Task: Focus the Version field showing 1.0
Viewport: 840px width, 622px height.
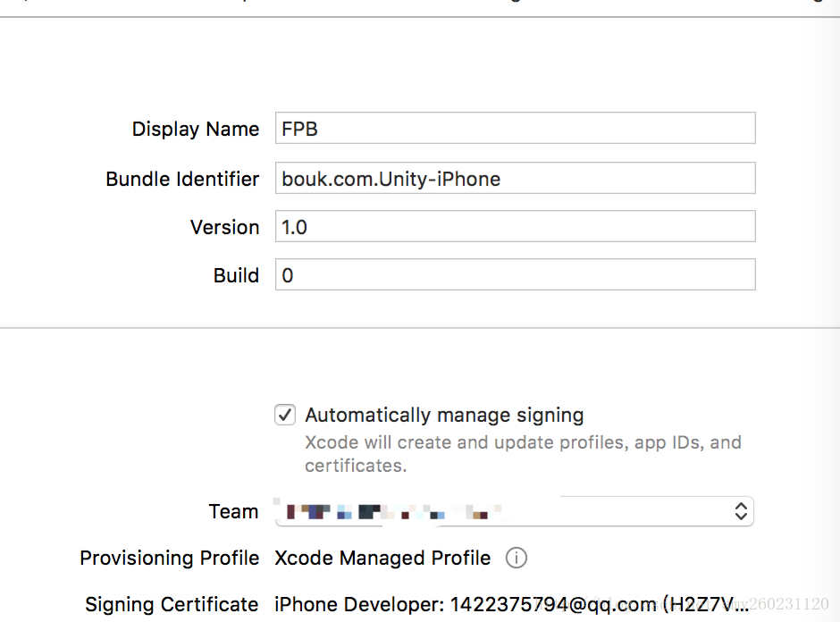Action: 516,226
